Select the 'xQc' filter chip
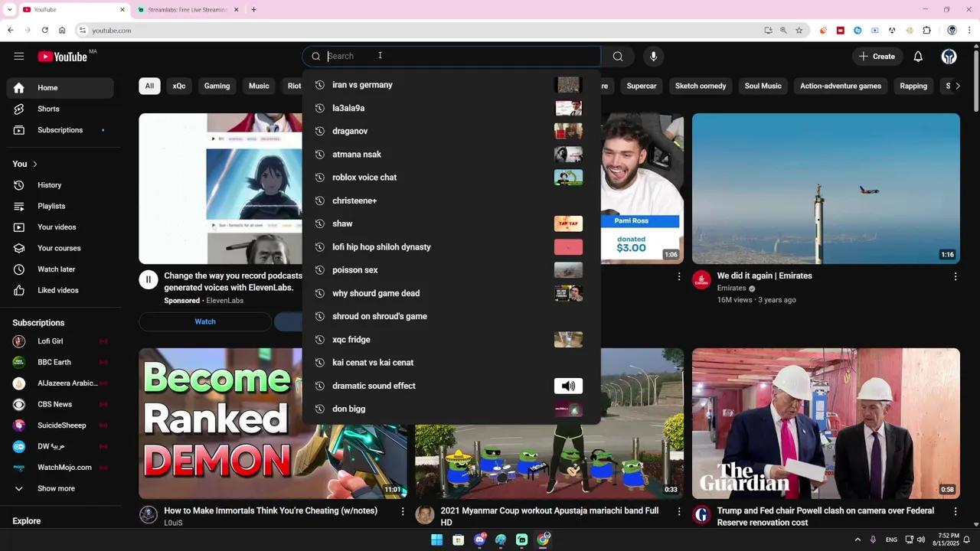This screenshot has width=980, height=551. (x=179, y=86)
